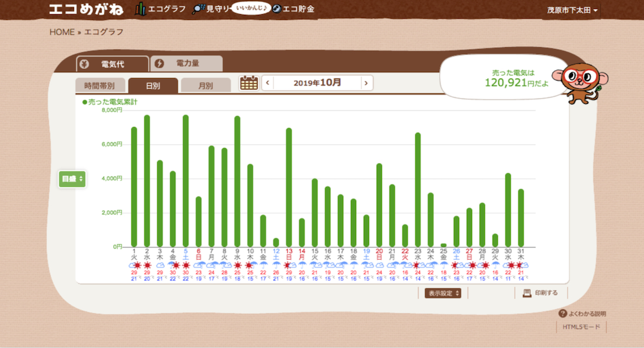
Task: Click the umbrella weather icon for day 16
Action: click(327, 266)
